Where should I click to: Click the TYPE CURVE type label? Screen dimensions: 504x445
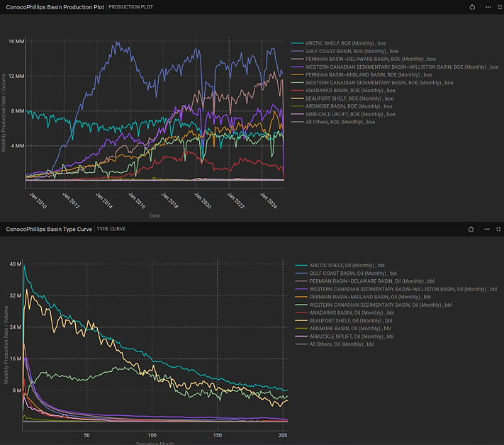pyautogui.click(x=111, y=229)
